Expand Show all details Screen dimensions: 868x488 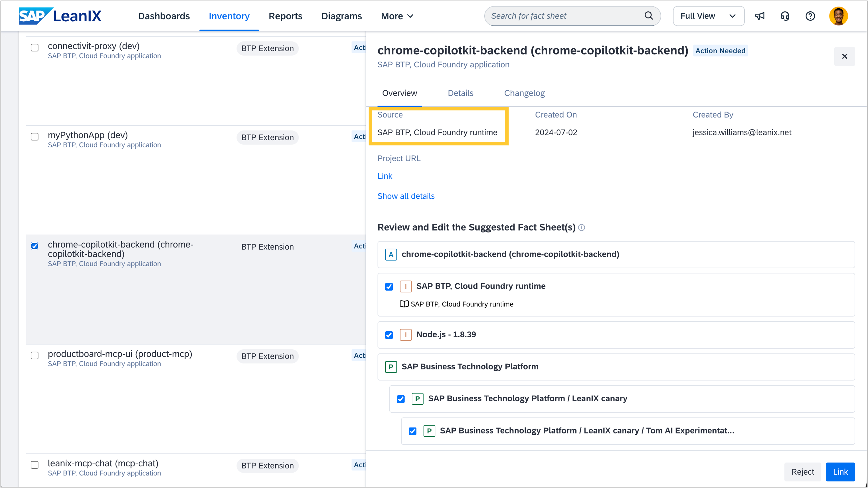click(x=406, y=196)
